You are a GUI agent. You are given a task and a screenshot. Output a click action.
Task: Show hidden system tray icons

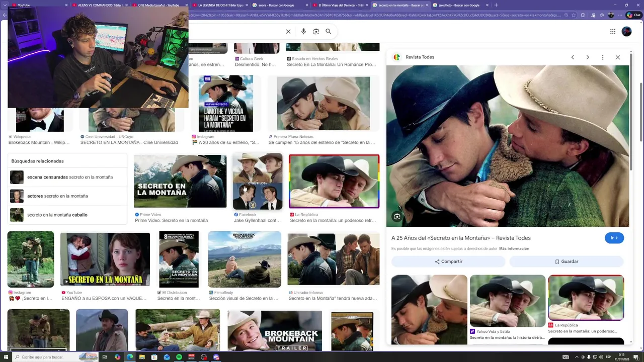coord(577,357)
